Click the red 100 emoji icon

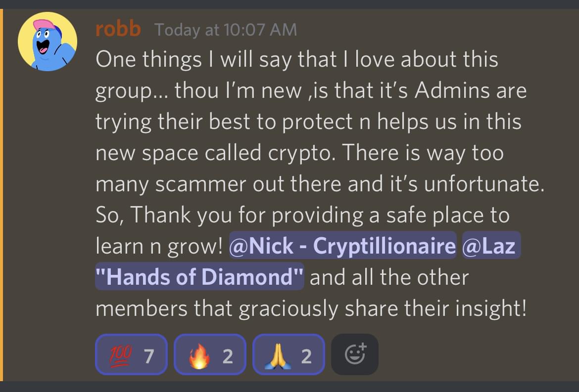pyautogui.click(x=120, y=355)
